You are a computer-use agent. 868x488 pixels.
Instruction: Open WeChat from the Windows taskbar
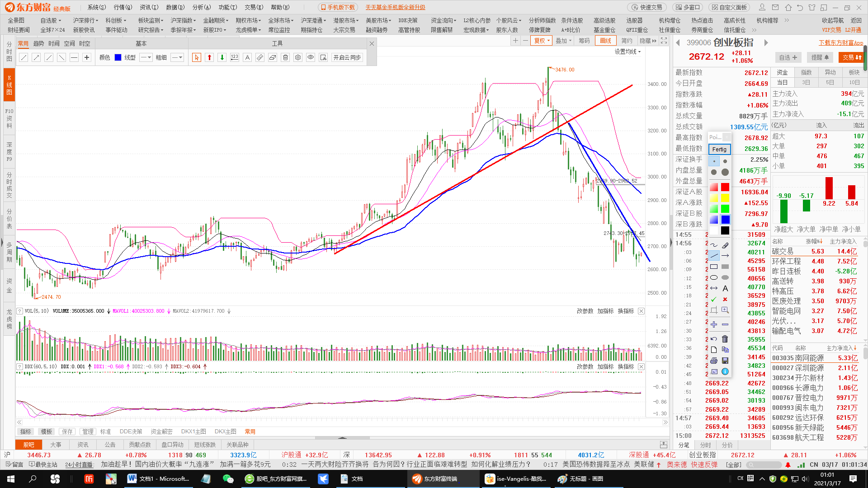click(228, 479)
